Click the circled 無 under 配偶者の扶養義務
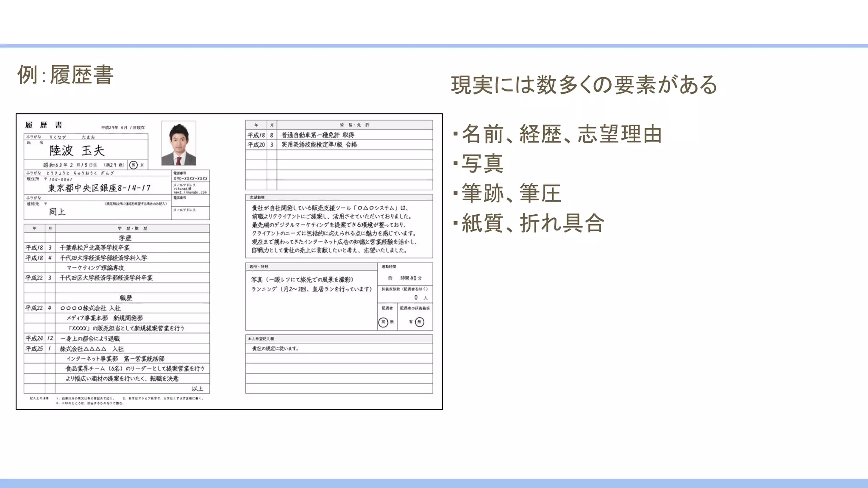 point(419,322)
